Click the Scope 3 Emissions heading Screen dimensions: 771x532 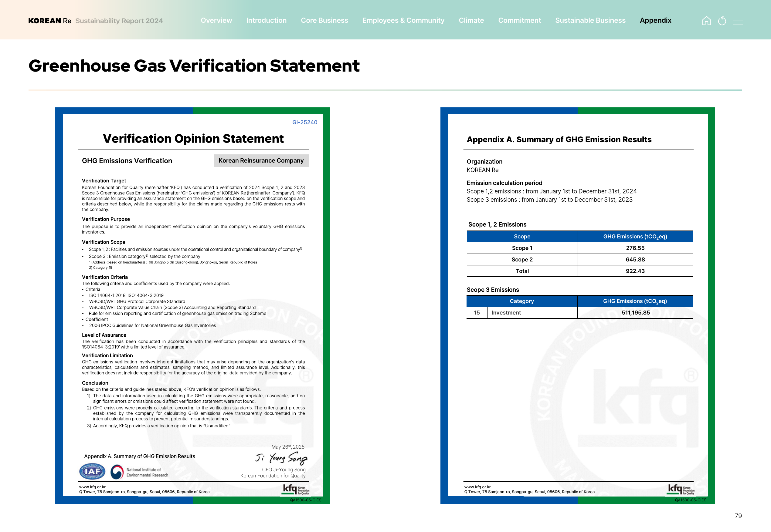(x=492, y=290)
